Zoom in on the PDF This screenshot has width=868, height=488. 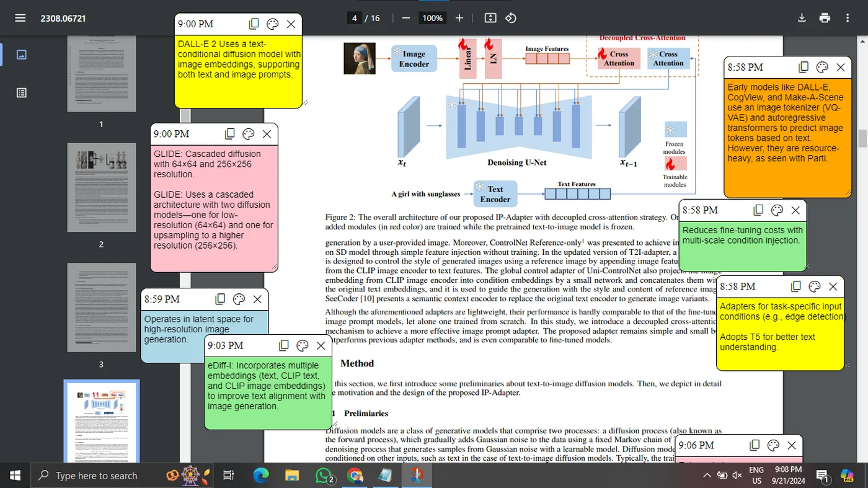pyautogui.click(x=459, y=18)
